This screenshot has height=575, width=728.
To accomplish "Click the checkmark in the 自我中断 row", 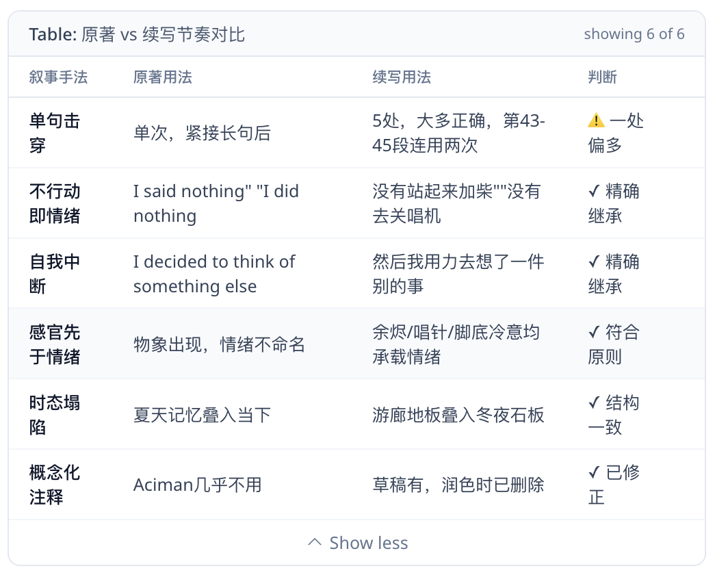I will click(594, 261).
